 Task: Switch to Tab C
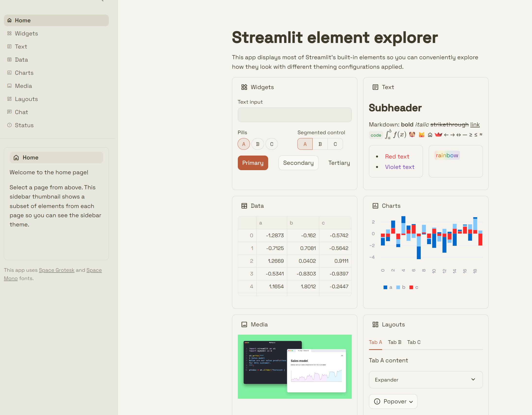tap(414, 342)
